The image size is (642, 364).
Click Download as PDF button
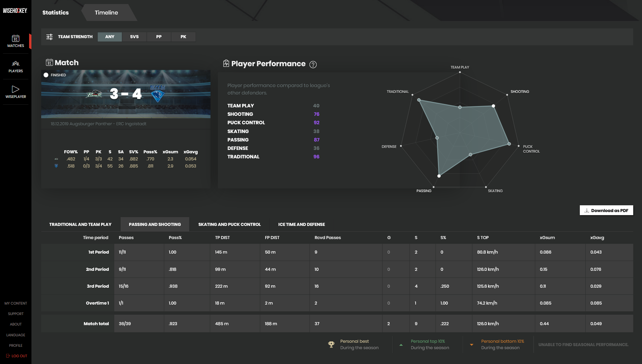pyautogui.click(x=607, y=210)
